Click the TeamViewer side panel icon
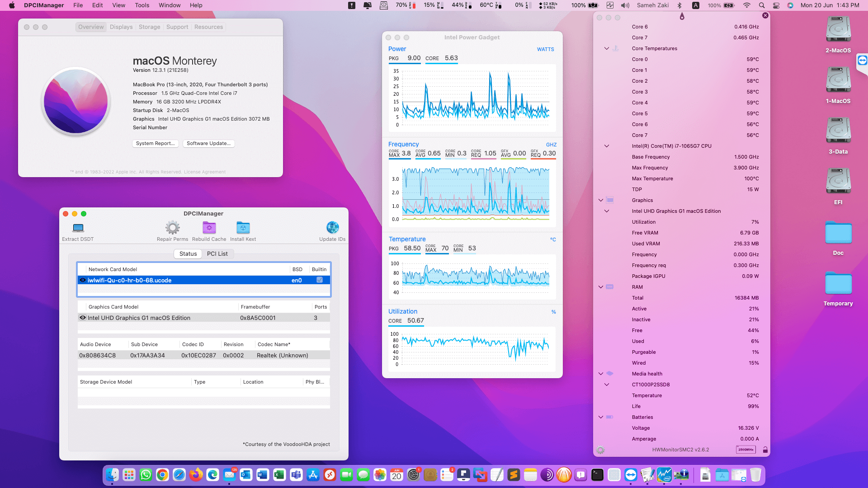Image resolution: width=868 pixels, height=488 pixels. [x=863, y=60]
